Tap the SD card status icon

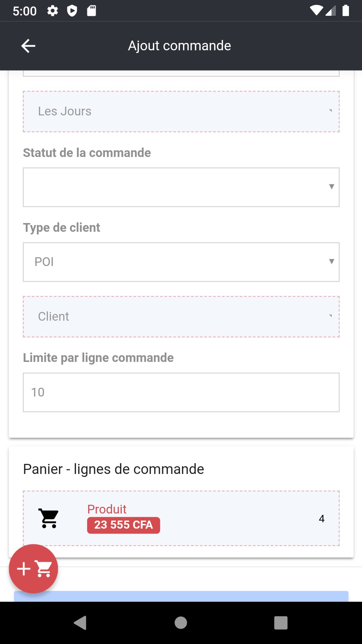92,11
